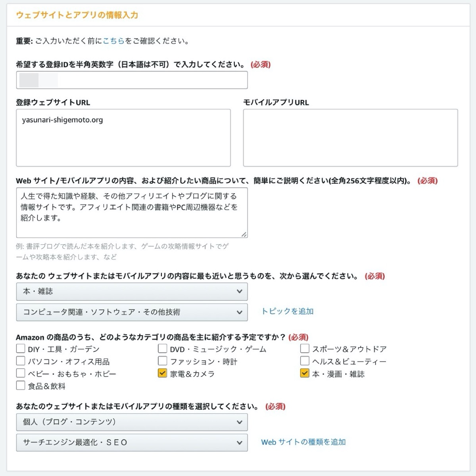This screenshot has height=476, width=476.
Task: Check the ヘルス＆ビューティー checkbox
Action: pyautogui.click(x=305, y=361)
